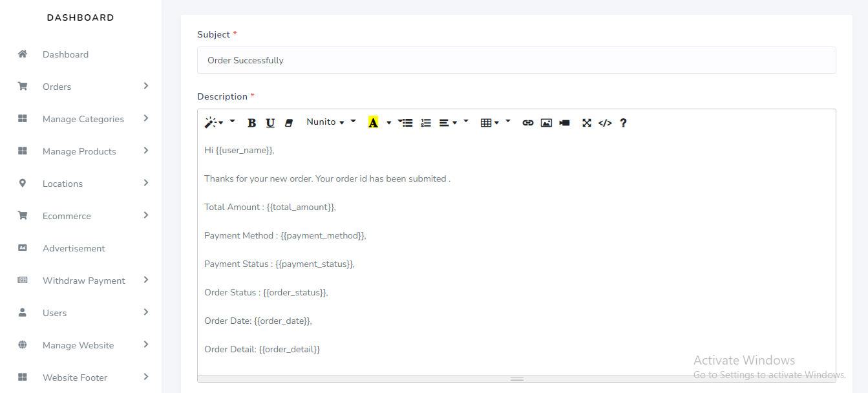Screen dimensions: 868x393
Task: Toggle bold formatting in editor toolbar
Action: [252, 123]
